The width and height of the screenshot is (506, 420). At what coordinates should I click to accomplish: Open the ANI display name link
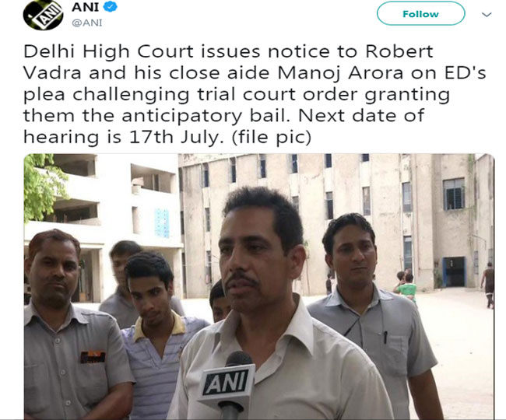(85, 7)
